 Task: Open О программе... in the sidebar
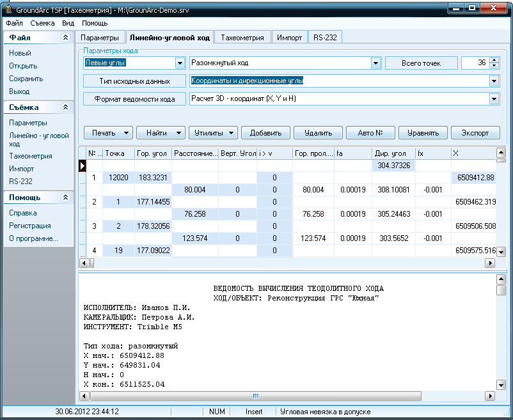tap(33, 238)
